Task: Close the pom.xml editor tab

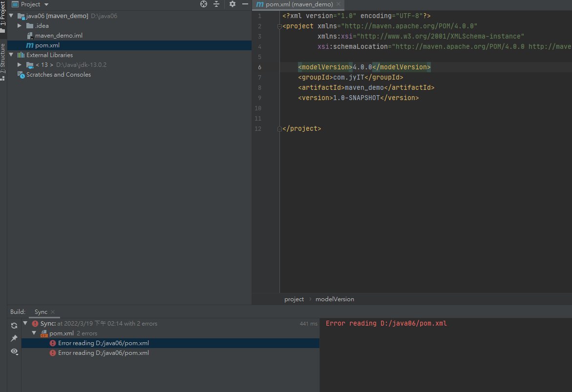Action: 339,4
